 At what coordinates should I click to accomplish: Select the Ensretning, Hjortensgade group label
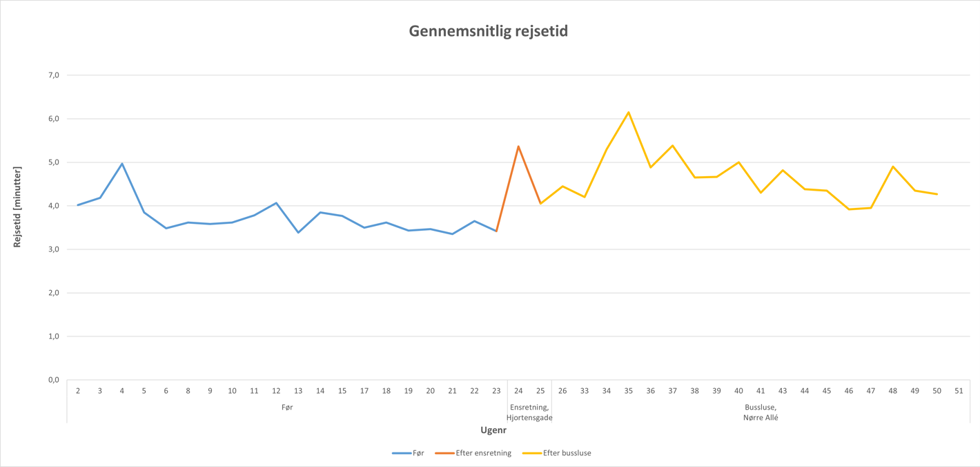tap(529, 412)
